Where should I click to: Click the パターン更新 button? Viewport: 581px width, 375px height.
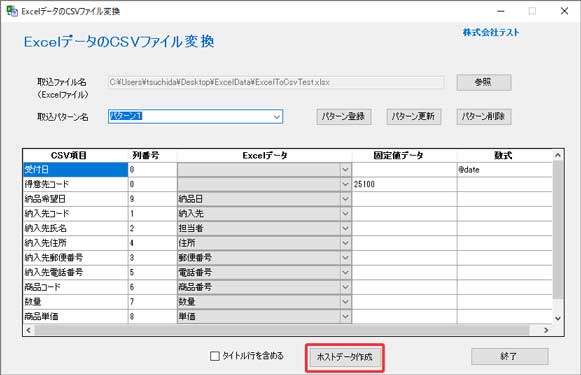[x=414, y=116]
